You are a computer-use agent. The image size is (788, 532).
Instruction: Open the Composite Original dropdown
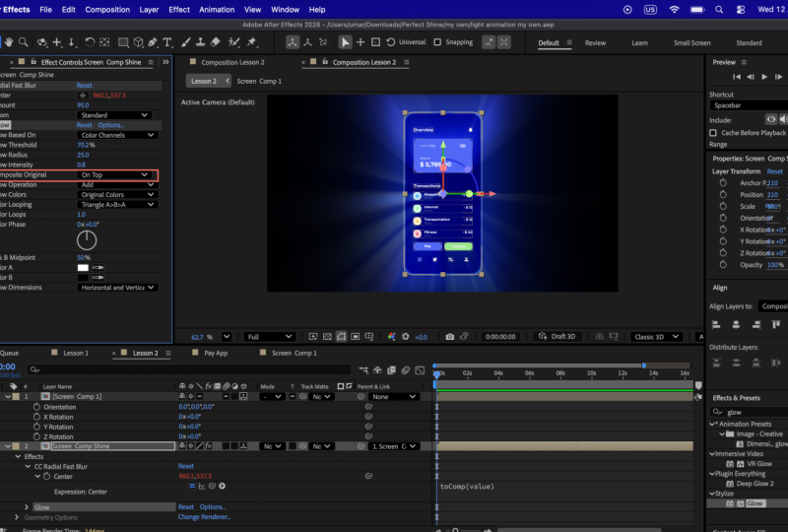pyautogui.click(x=114, y=175)
